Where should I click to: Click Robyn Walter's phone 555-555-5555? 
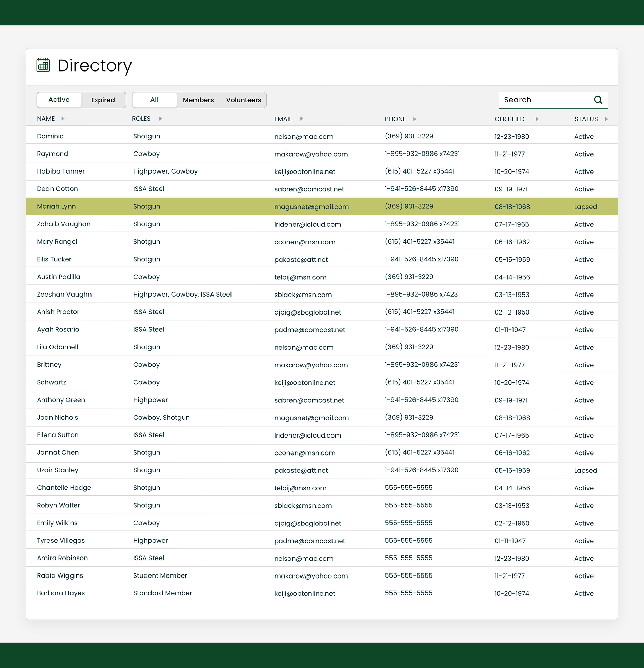[x=408, y=505]
